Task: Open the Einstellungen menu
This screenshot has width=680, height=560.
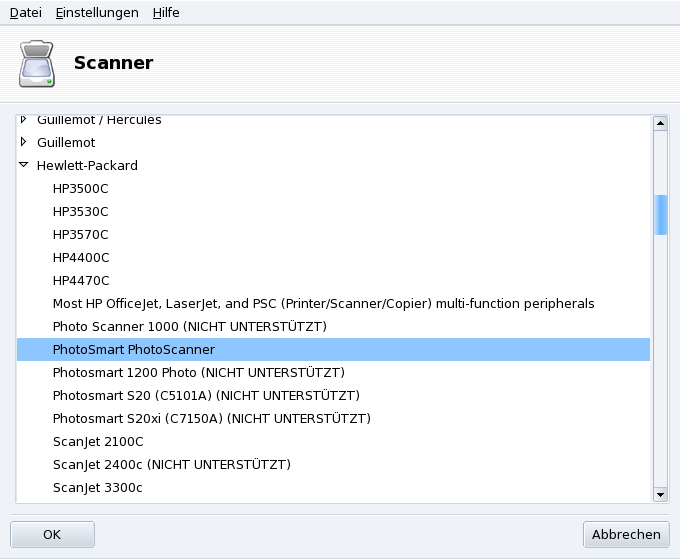Action: 97,13
